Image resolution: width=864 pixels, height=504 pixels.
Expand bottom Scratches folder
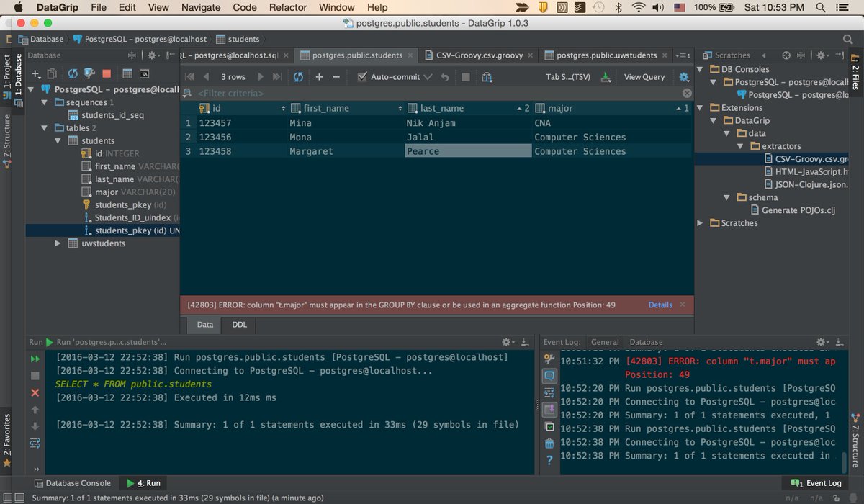[x=701, y=223]
